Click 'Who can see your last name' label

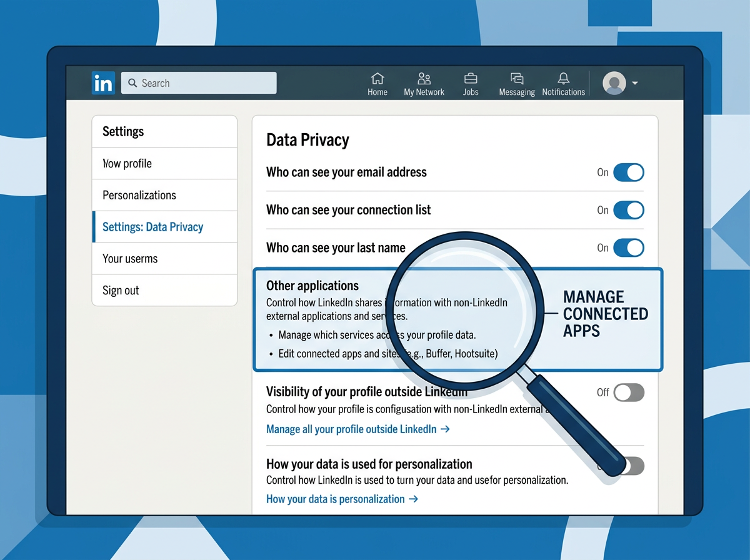(x=336, y=247)
